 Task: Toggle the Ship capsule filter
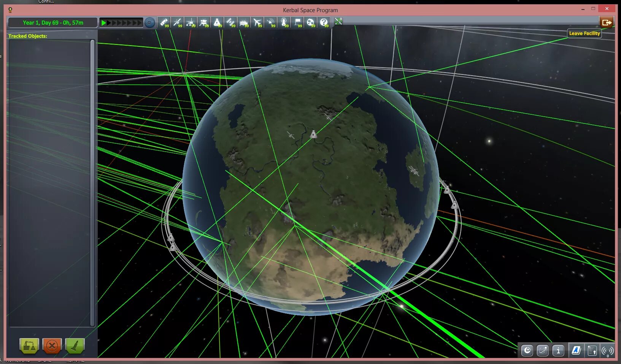[217, 22]
